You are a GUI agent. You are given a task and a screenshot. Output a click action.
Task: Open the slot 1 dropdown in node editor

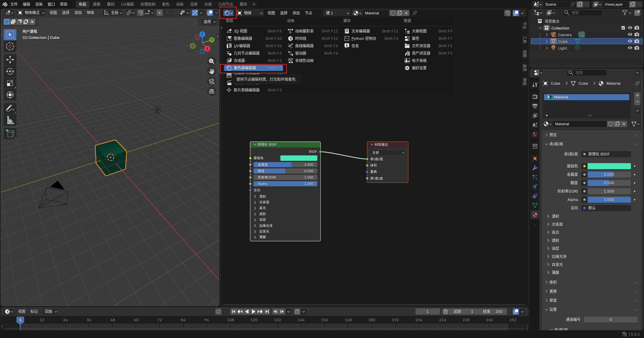pyautogui.click(x=337, y=13)
